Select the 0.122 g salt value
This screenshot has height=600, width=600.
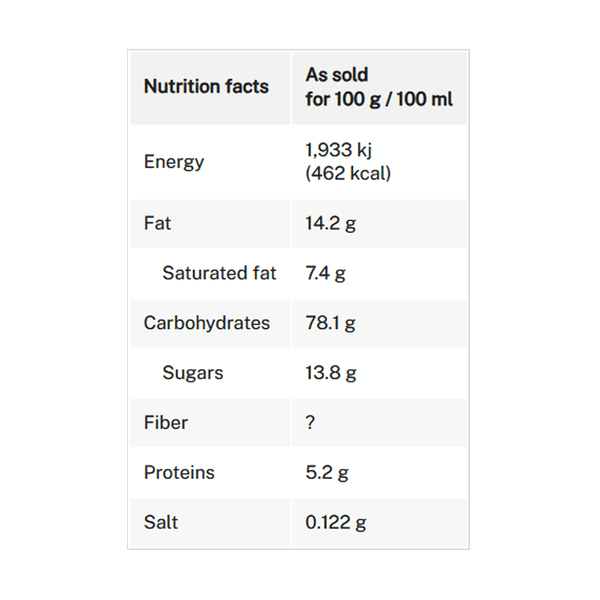pyautogui.click(x=336, y=523)
